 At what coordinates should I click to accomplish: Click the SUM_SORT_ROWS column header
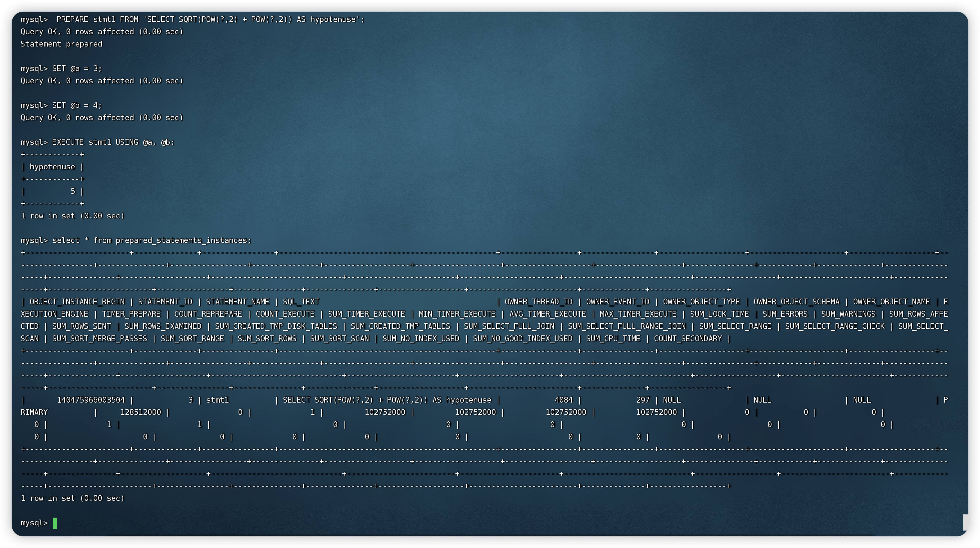coord(267,339)
